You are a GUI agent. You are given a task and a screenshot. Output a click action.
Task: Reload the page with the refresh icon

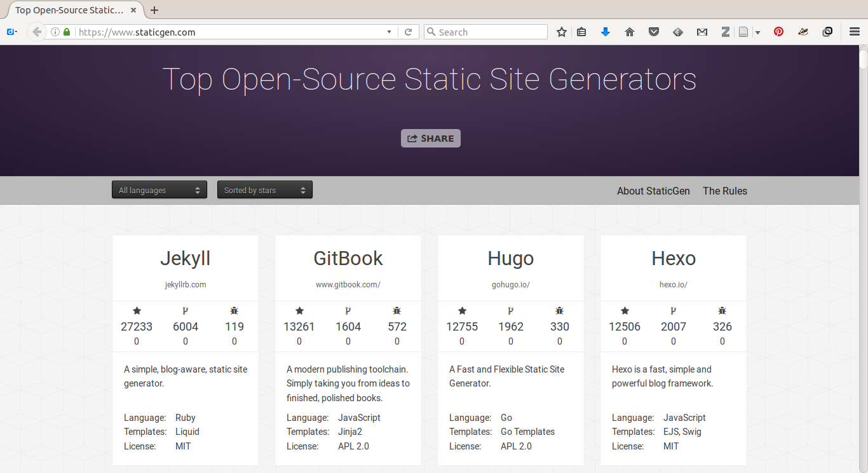409,32
